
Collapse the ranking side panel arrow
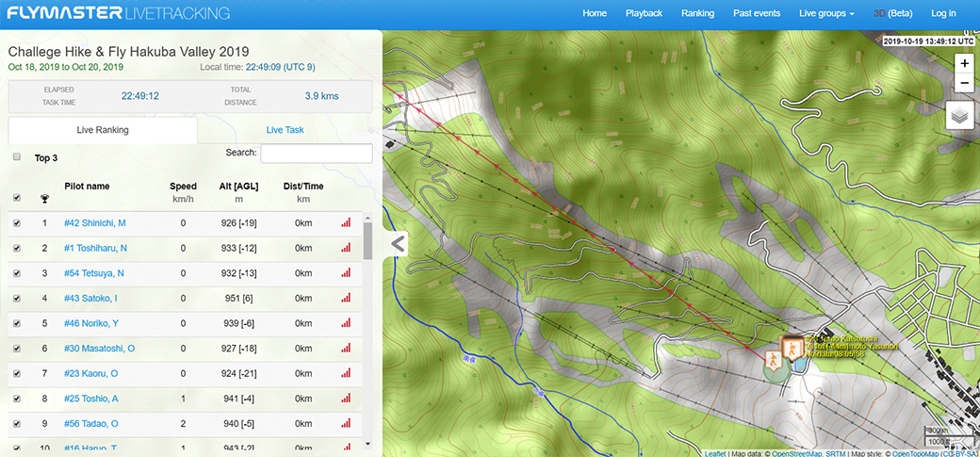click(x=398, y=244)
